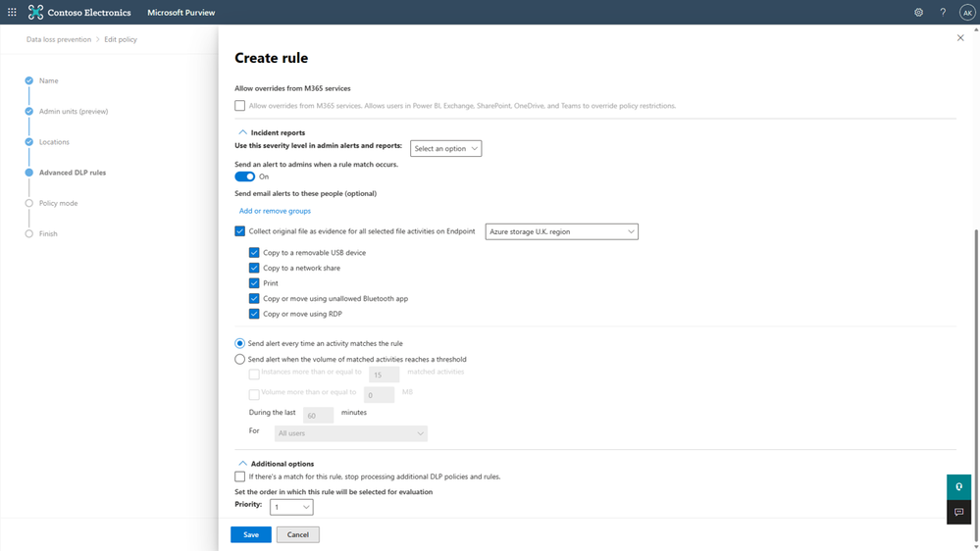Collapse the Incident reports section

tap(242, 132)
